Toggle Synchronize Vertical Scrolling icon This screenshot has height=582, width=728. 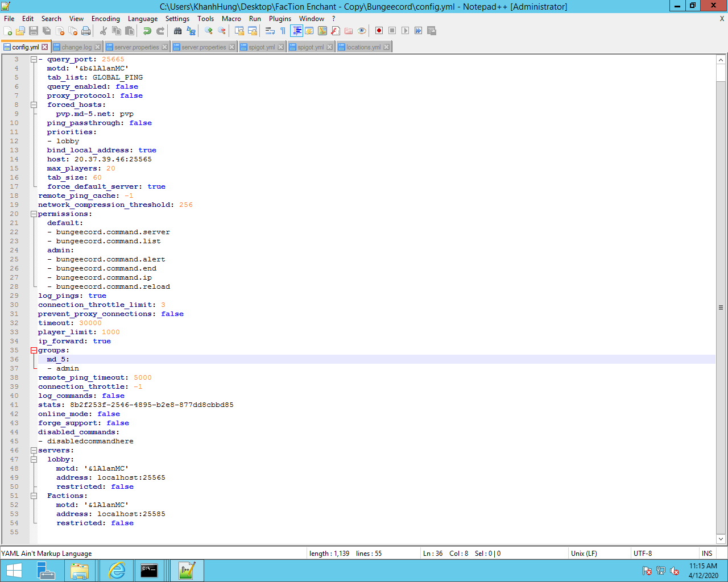pyautogui.click(x=239, y=31)
